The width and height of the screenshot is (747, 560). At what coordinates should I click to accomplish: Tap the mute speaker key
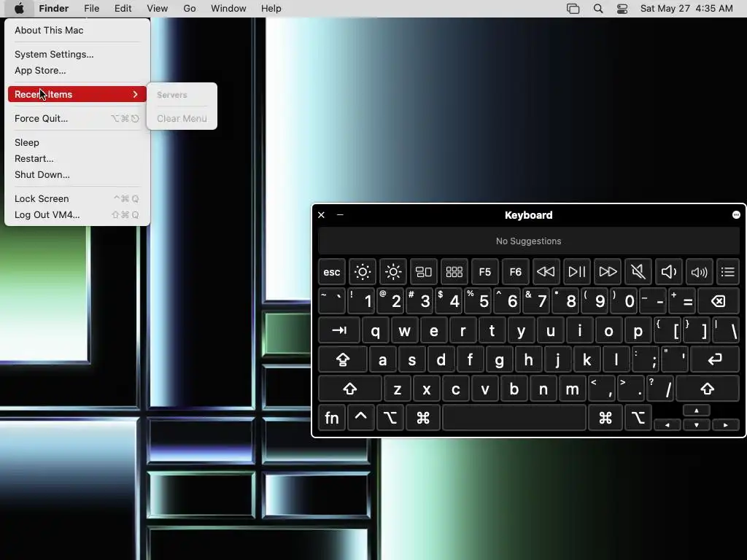(638, 272)
